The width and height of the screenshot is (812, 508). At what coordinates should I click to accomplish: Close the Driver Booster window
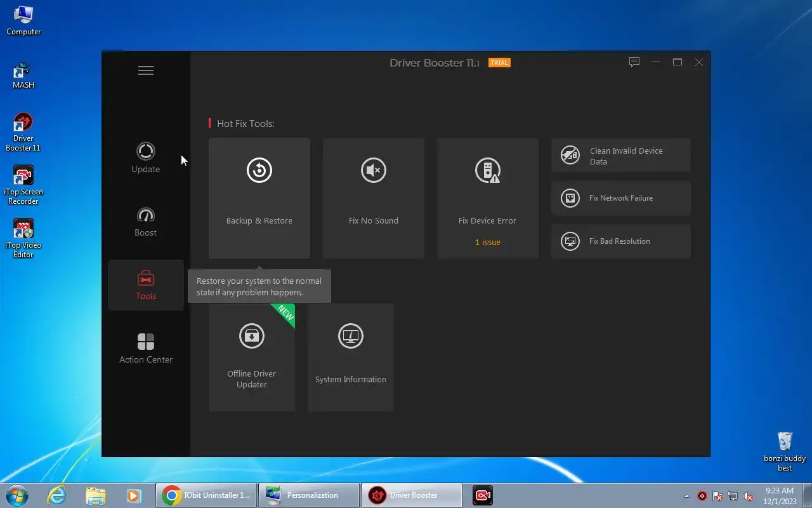(699, 62)
